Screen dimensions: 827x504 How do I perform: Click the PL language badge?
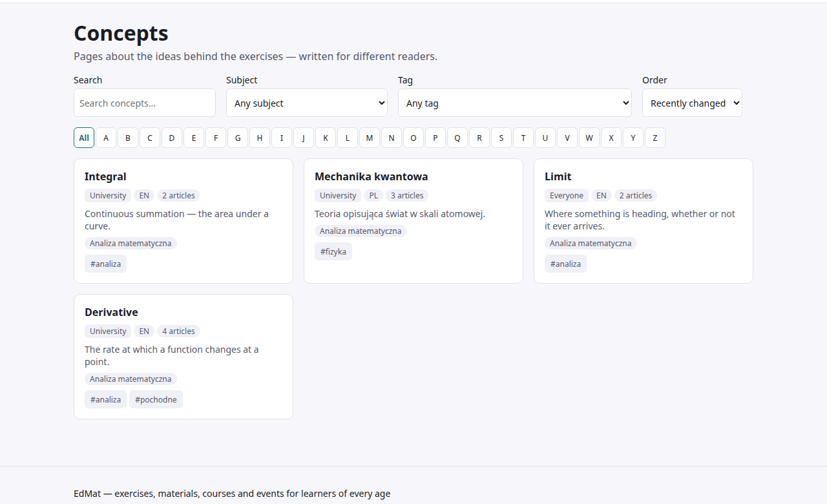coord(373,195)
